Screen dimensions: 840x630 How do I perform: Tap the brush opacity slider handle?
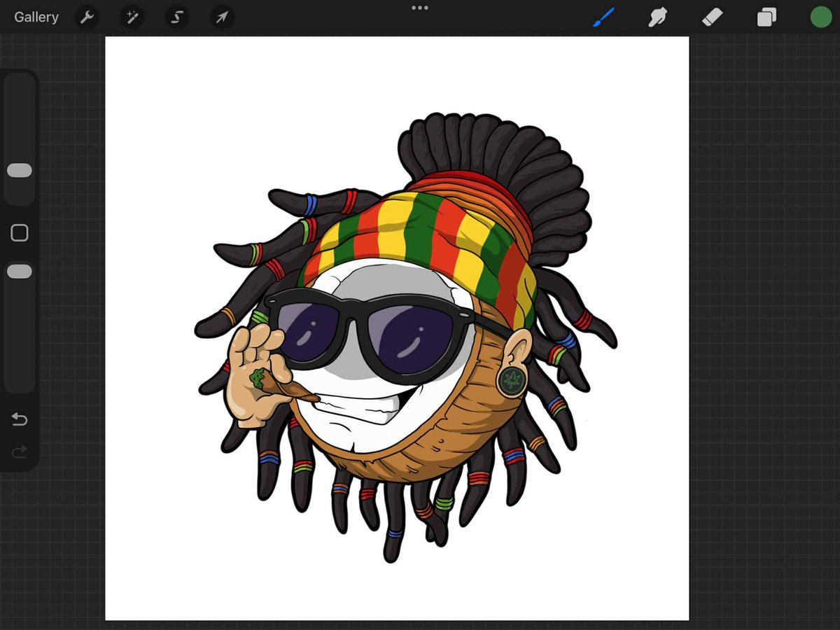coord(20,272)
